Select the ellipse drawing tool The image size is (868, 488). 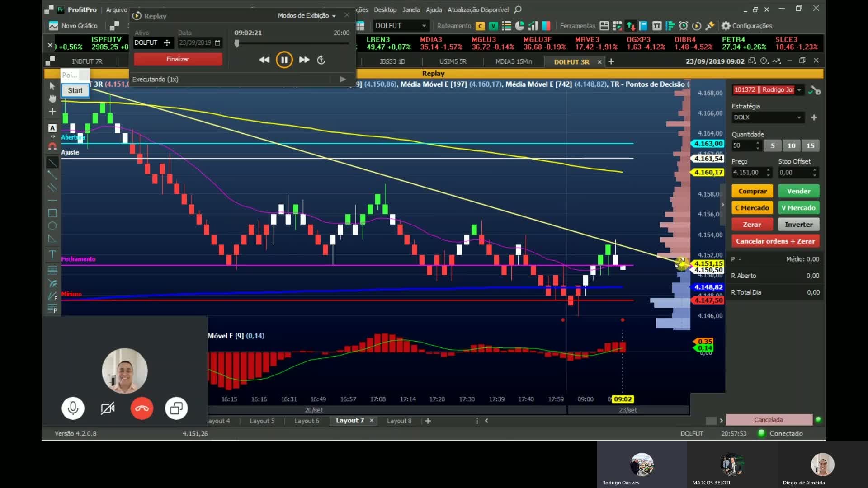(x=52, y=225)
